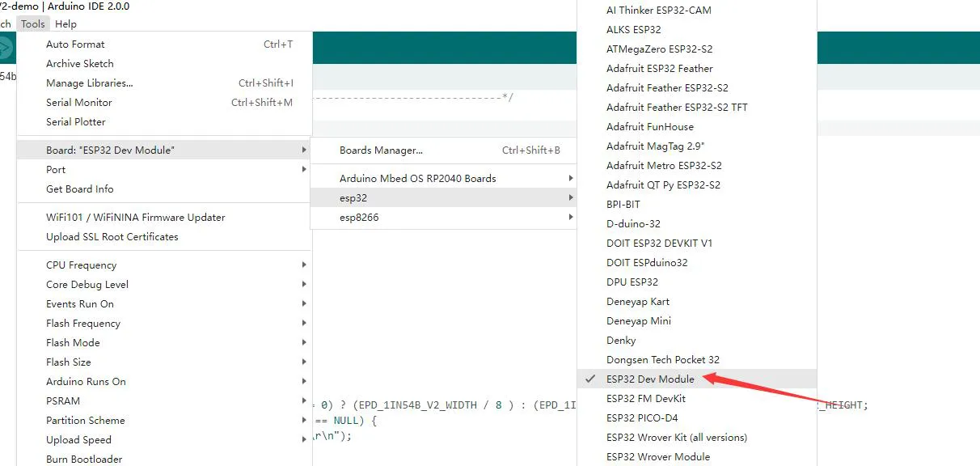Expand the PSRAM submenu

(x=164, y=401)
